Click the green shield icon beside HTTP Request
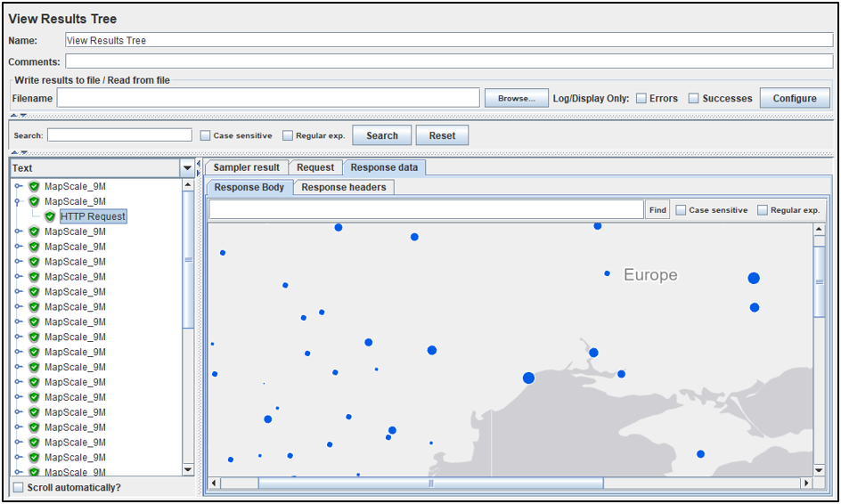The image size is (841, 504). [50, 216]
